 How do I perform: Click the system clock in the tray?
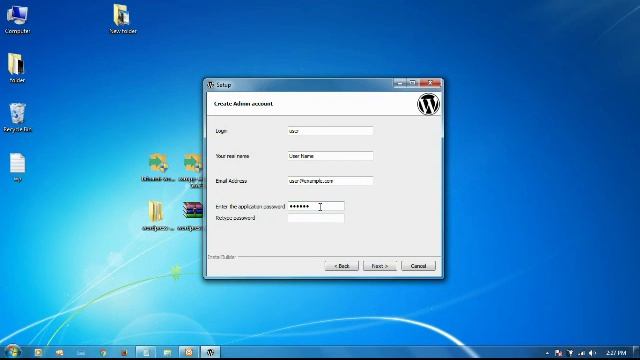(x=616, y=353)
